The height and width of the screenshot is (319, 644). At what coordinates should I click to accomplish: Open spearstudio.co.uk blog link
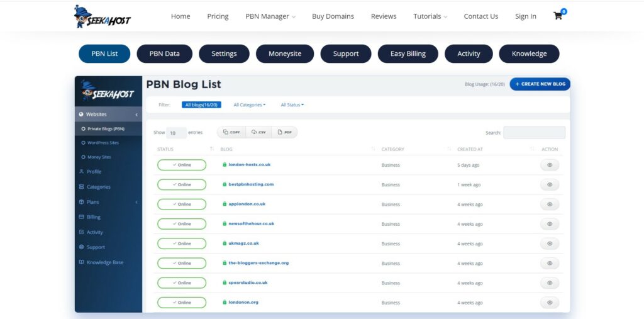point(248,283)
